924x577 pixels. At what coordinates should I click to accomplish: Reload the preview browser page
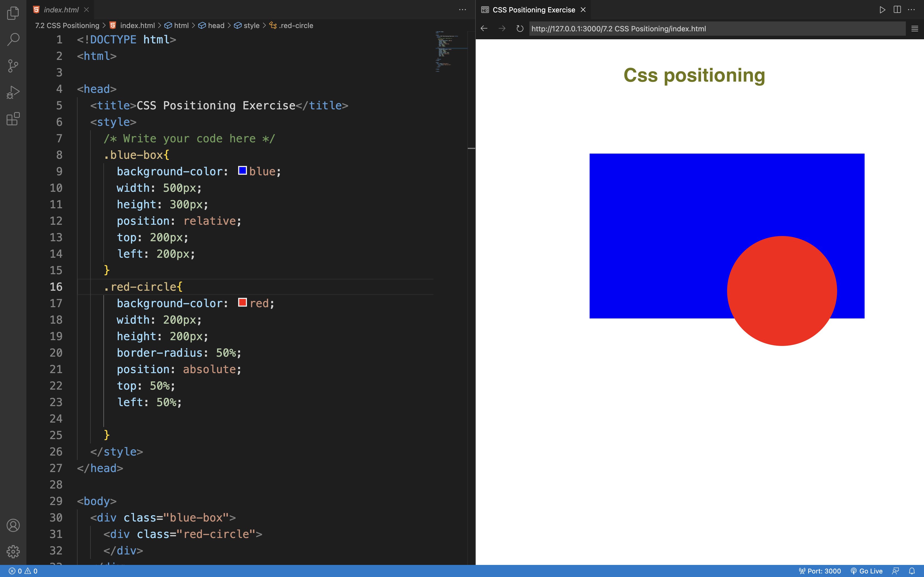tap(520, 29)
